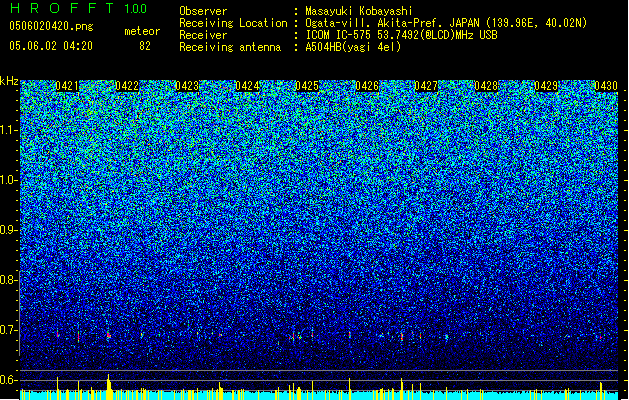Click the ICOM IC-575 receiver details
The height and width of the screenshot is (400, 629).
tap(401, 35)
